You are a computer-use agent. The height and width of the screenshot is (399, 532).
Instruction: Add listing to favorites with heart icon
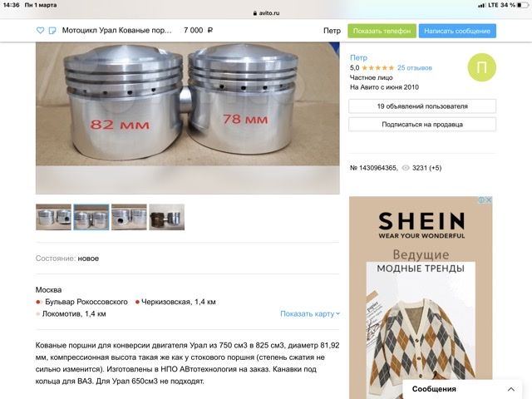click(x=40, y=31)
